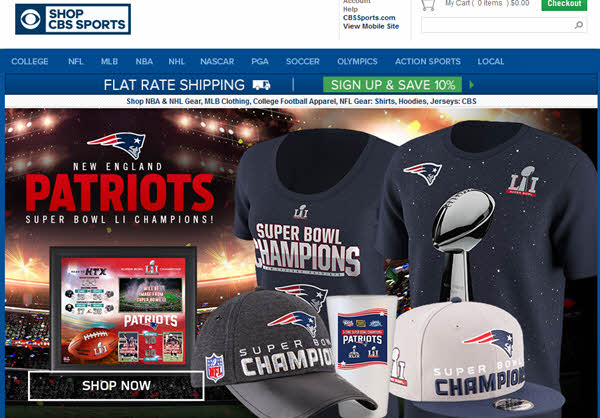Open the View Mobile Site link
The image size is (600, 418).
[371, 26]
